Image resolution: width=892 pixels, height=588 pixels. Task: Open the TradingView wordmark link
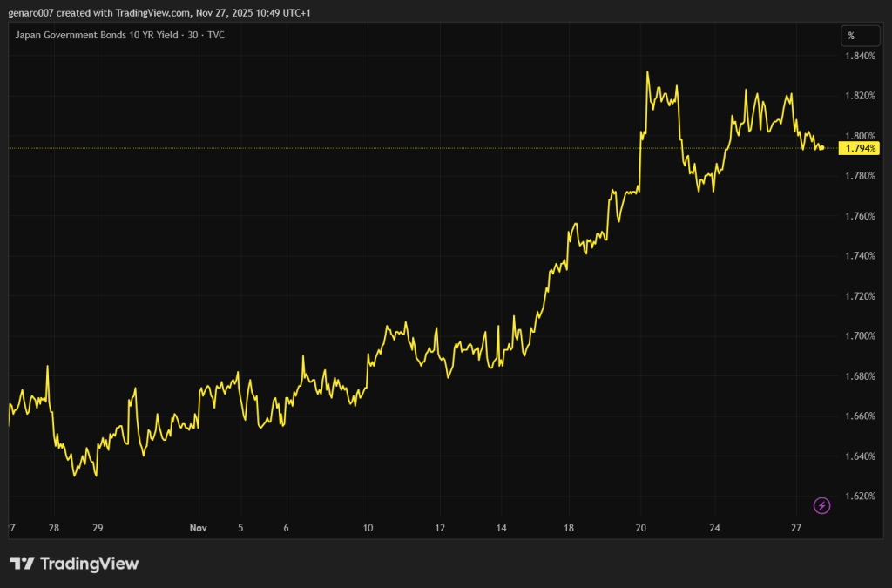89,564
